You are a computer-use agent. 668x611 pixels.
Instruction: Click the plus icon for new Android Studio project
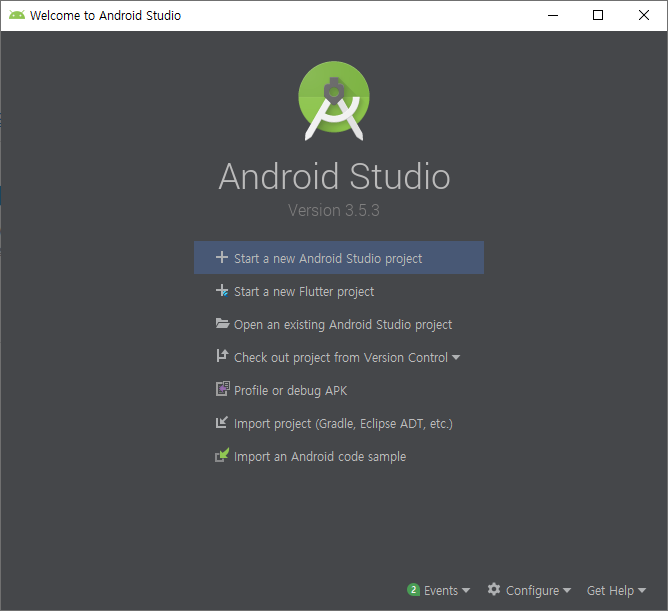[x=222, y=257]
